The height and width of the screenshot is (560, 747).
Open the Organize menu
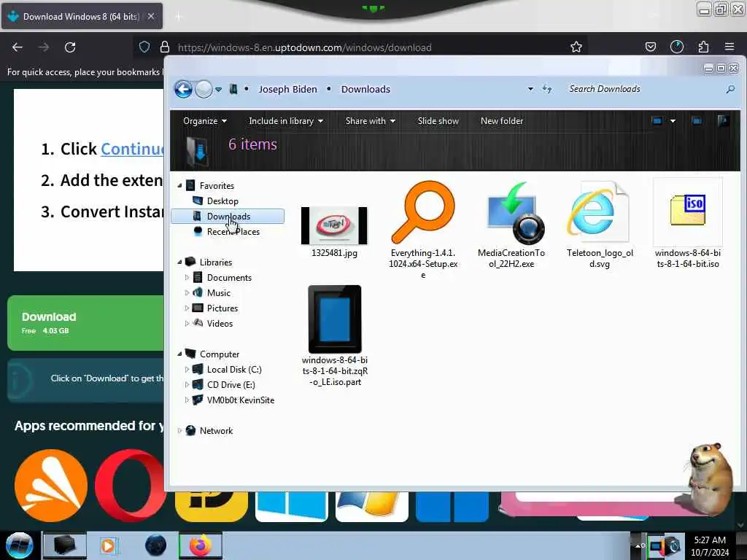click(205, 121)
